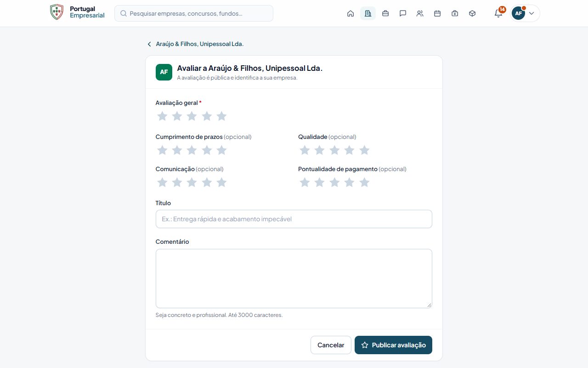Open notifications bell with 14 badge
The height and width of the screenshot is (368, 588).
pos(498,13)
